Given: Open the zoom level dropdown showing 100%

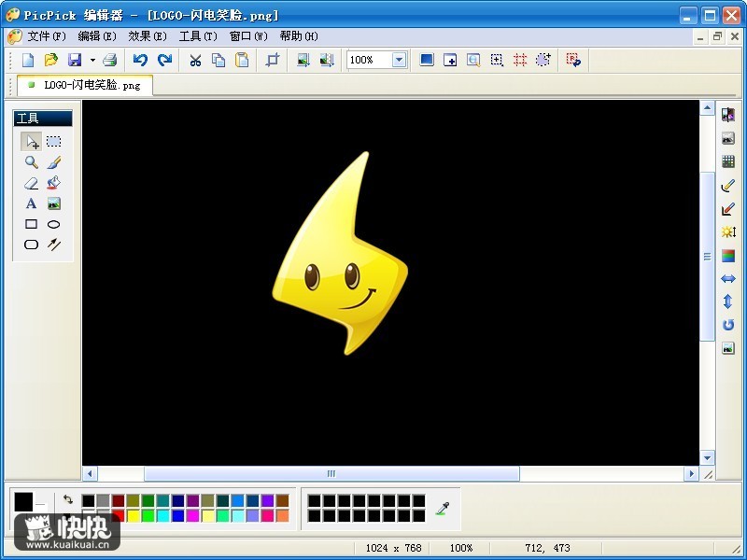Looking at the screenshot, I should click(400, 60).
